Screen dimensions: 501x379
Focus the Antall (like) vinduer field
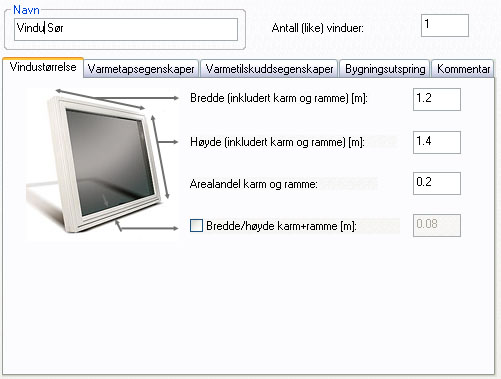coord(445,25)
